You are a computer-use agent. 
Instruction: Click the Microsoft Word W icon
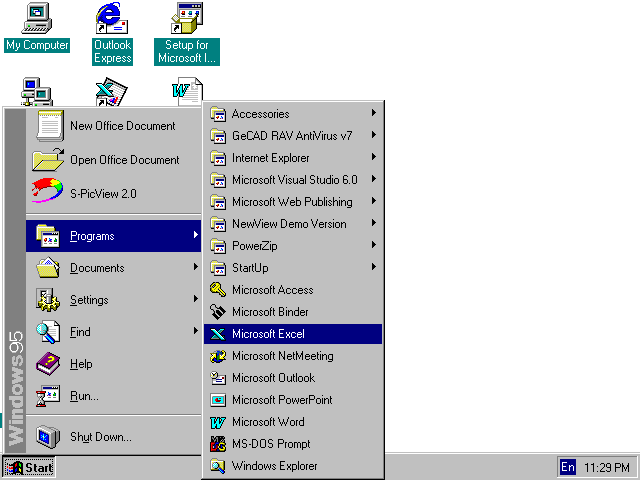coord(218,422)
